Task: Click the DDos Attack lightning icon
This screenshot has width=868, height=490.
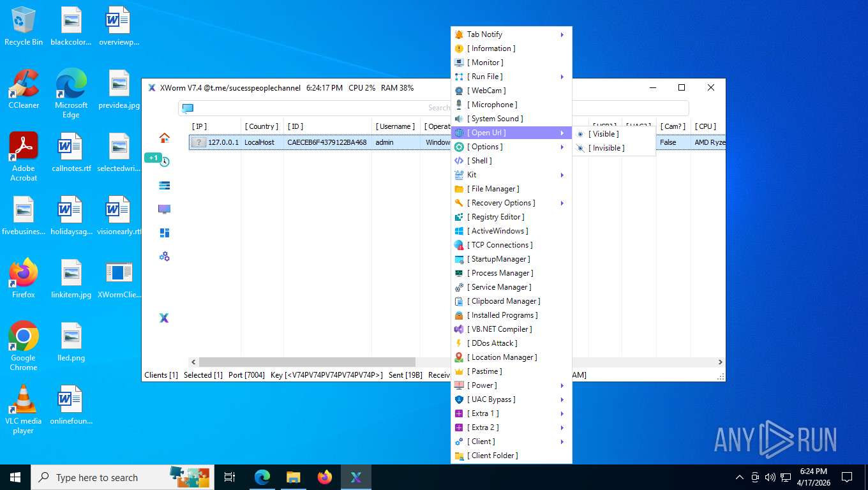Action: click(459, 343)
